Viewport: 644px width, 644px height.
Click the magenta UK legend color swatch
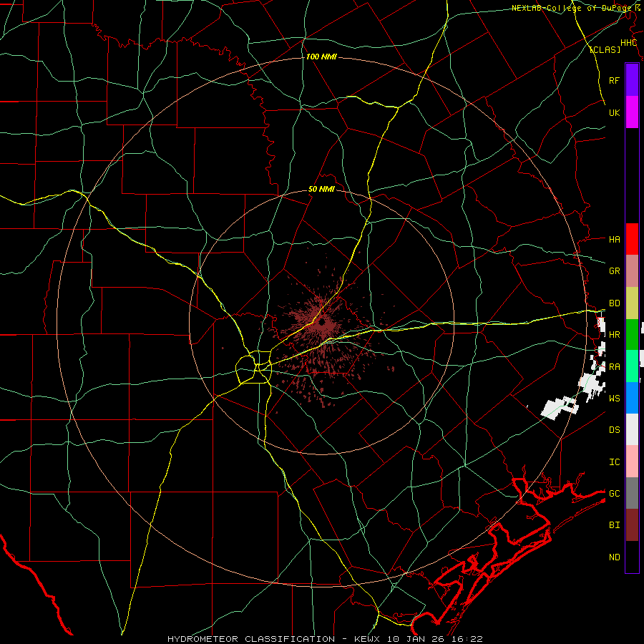[x=632, y=112]
